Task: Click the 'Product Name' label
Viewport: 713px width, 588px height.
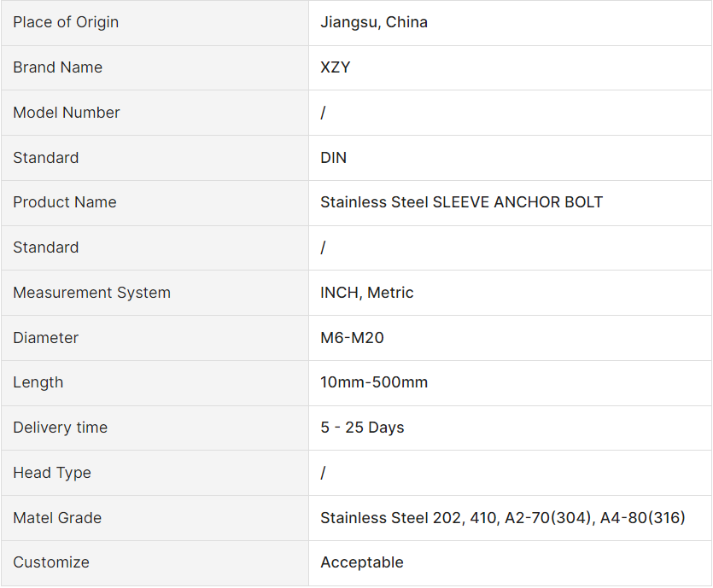Action: [x=65, y=202]
